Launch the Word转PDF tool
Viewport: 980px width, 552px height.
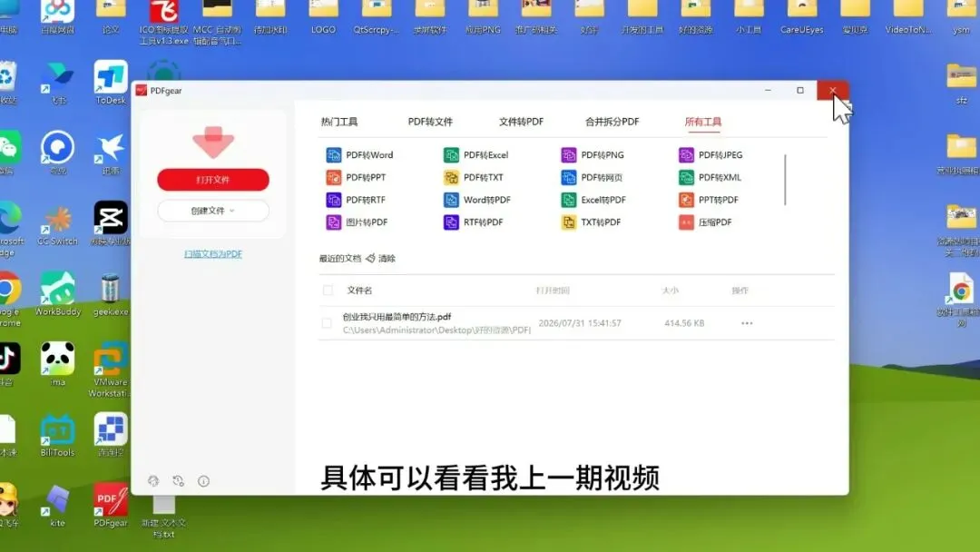[x=477, y=200]
